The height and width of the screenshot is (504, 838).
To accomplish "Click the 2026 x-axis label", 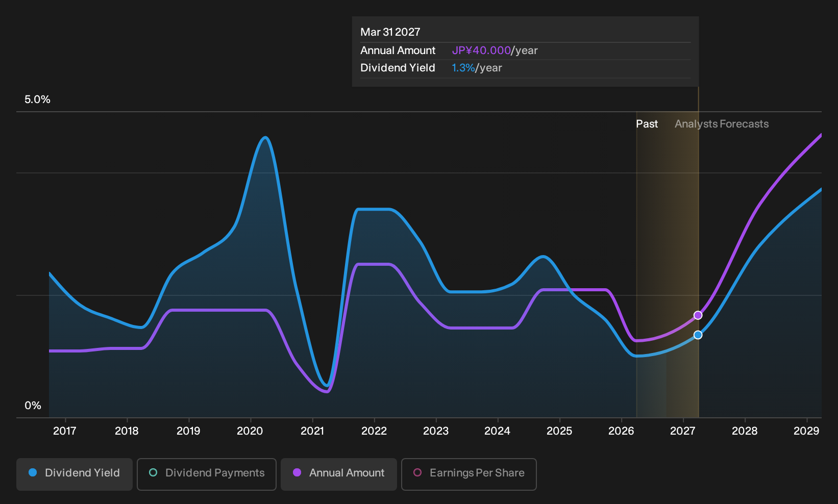I will (621, 431).
